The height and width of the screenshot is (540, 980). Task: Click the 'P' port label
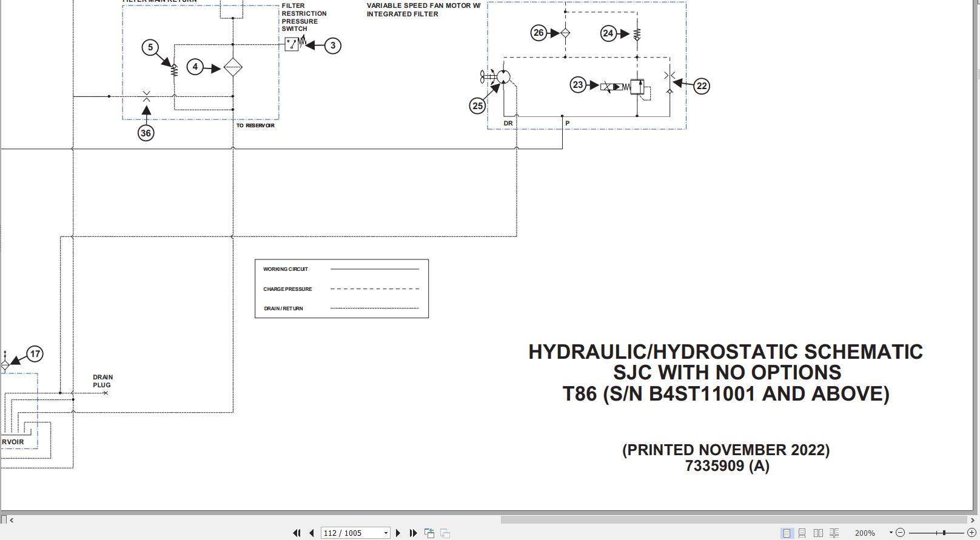coord(568,123)
